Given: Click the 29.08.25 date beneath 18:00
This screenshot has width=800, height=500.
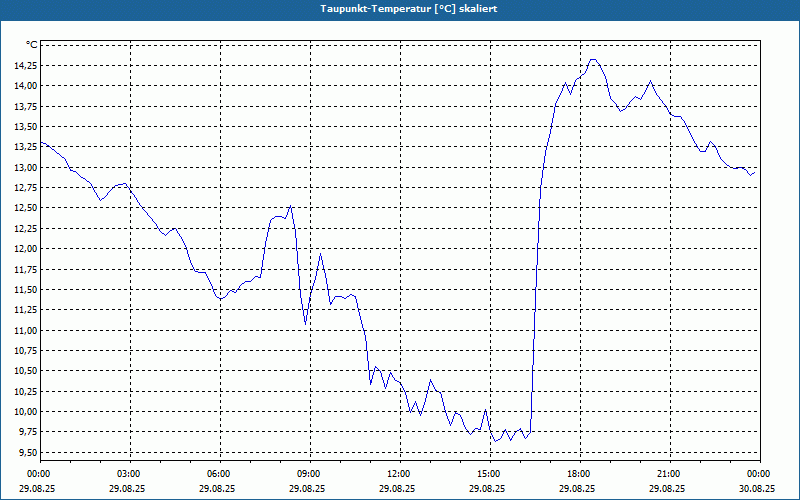Looking at the screenshot, I should (577, 488).
